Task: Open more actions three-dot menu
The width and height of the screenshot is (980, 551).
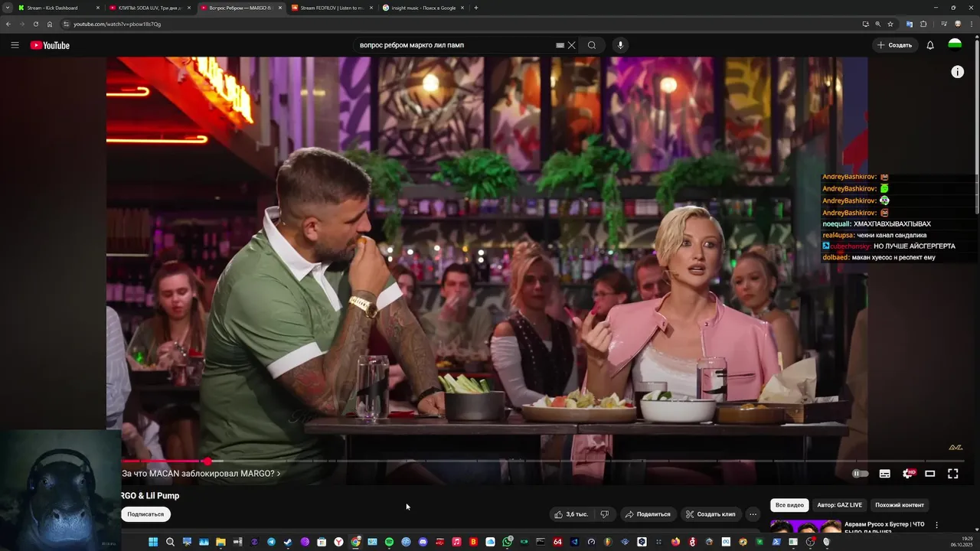Action: (753, 514)
